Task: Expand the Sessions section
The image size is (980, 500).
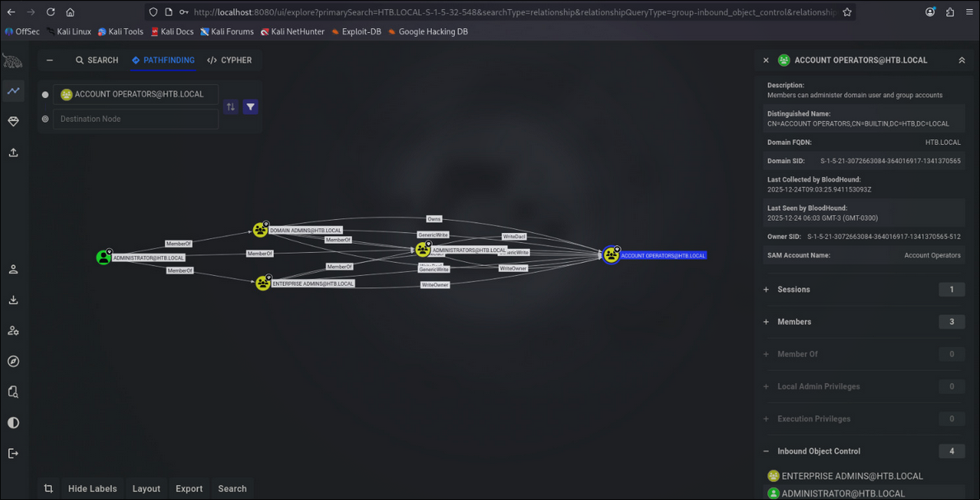Action: tap(864, 289)
